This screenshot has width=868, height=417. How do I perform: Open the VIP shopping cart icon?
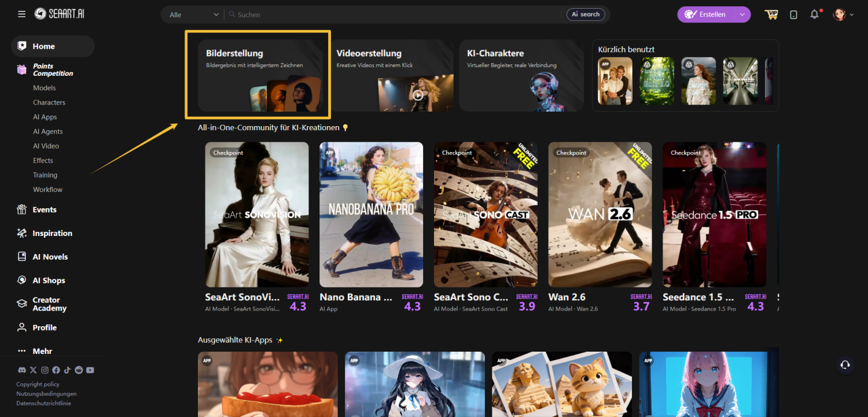pos(771,14)
